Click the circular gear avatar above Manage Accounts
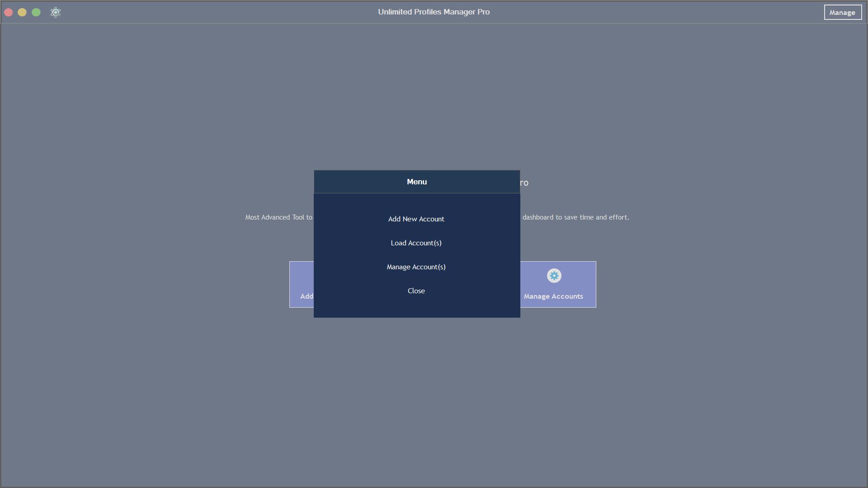This screenshot has width=868, height=488. [x=554, y=276]
